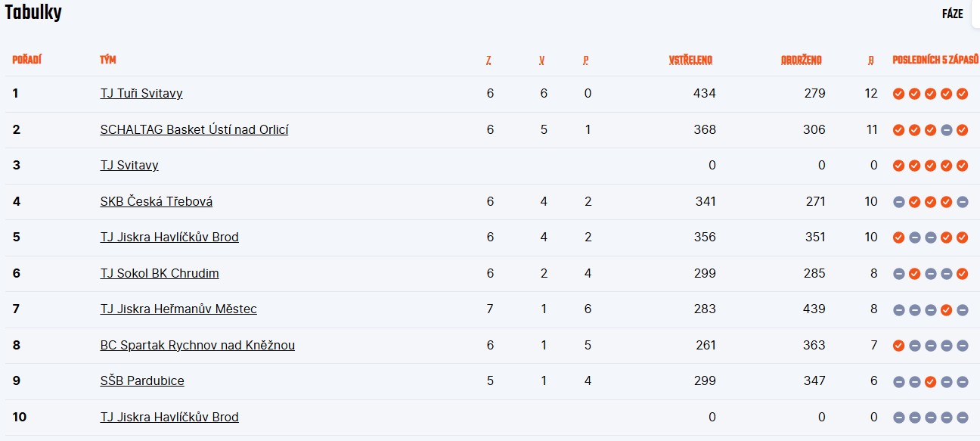
Task: Click last result icon in SKB Česká Třebová row
Action: point(962,202)
